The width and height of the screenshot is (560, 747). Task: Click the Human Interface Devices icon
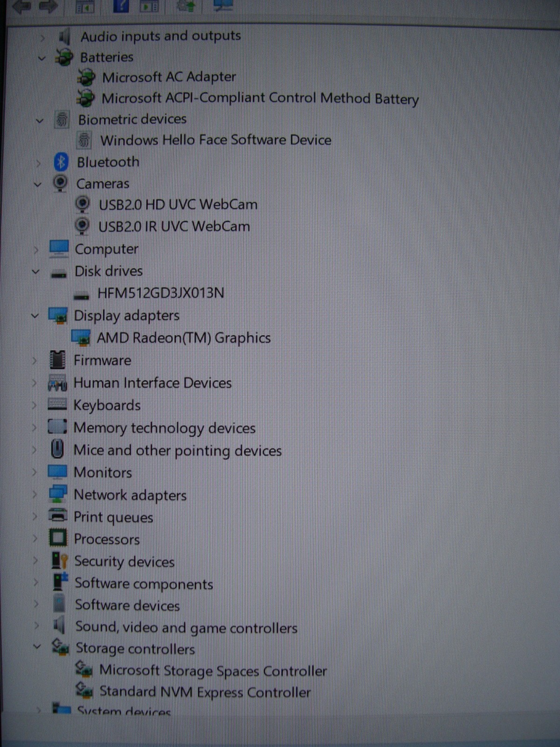(x=58, y=383)
